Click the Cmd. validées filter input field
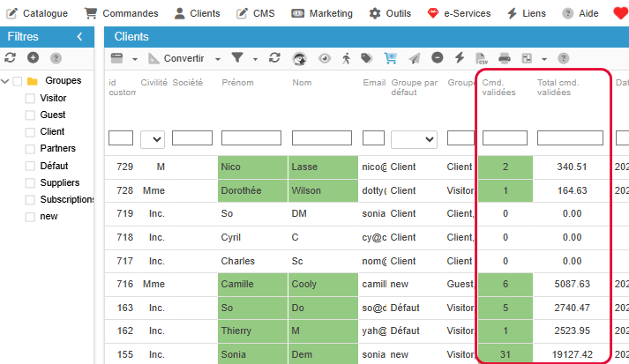 click(x=505, y=137)
